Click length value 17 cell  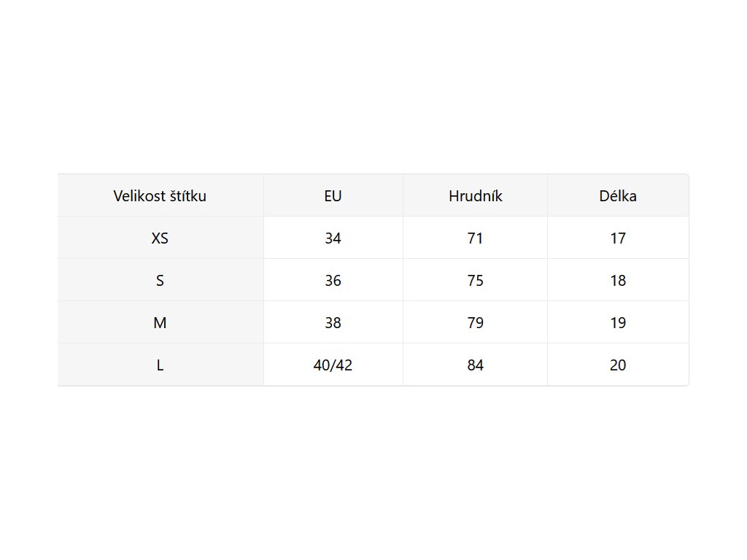click(618, 238)
